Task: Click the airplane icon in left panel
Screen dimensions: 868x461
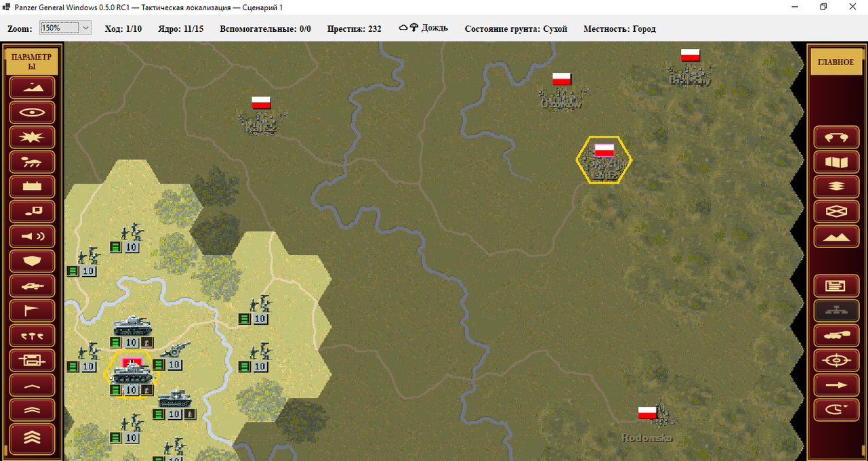Action: (32, 286)
